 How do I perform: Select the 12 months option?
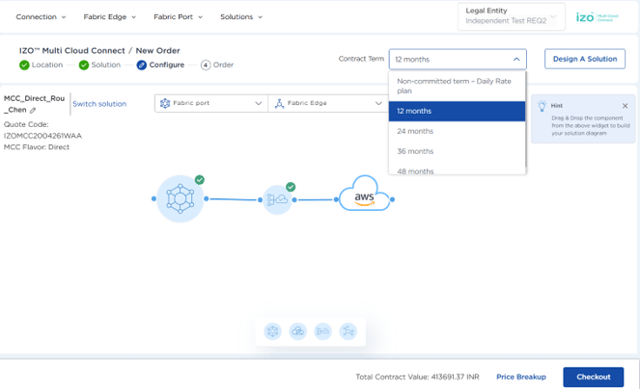pos(457,111)
